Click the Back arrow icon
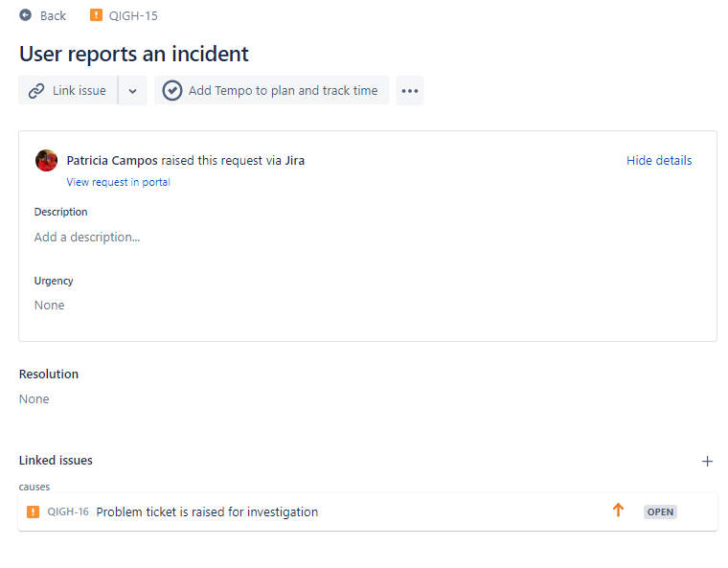 point(26,15)
